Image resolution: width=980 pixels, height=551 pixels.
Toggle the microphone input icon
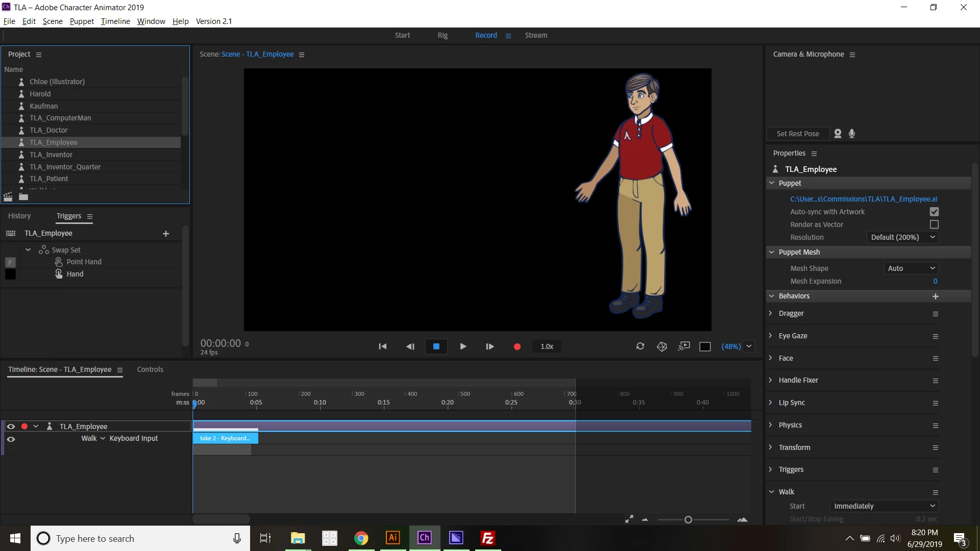852,134
